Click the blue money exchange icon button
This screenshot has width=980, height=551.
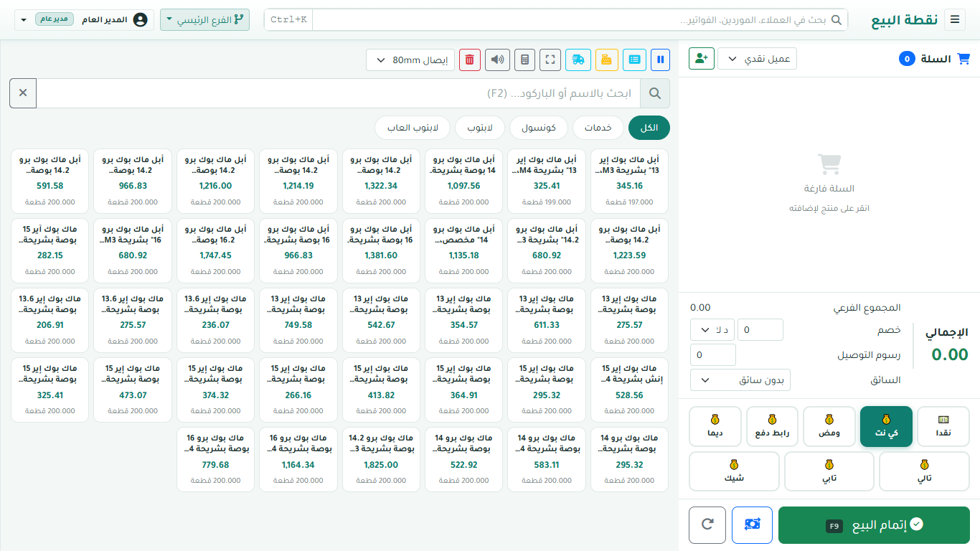[752, 524]
